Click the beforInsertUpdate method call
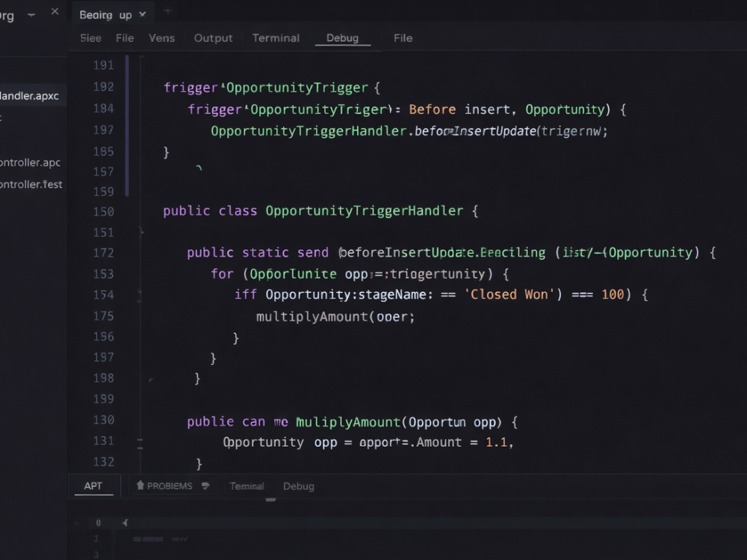 click(x=475, y=131)
